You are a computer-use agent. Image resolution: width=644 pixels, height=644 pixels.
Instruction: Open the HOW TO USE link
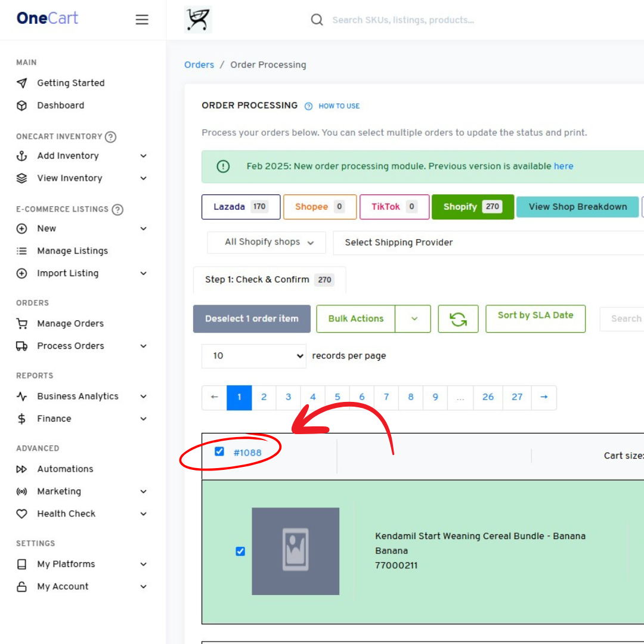pos(339,106)
